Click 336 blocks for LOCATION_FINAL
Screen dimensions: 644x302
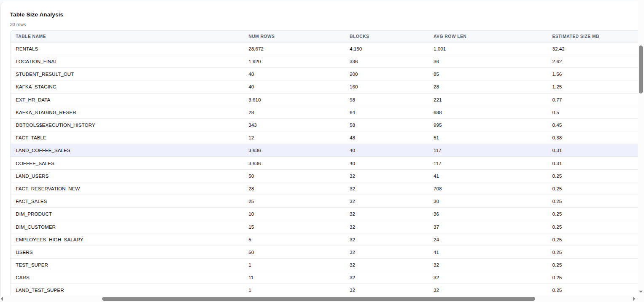pyautogui.click(x=354, y=61)
